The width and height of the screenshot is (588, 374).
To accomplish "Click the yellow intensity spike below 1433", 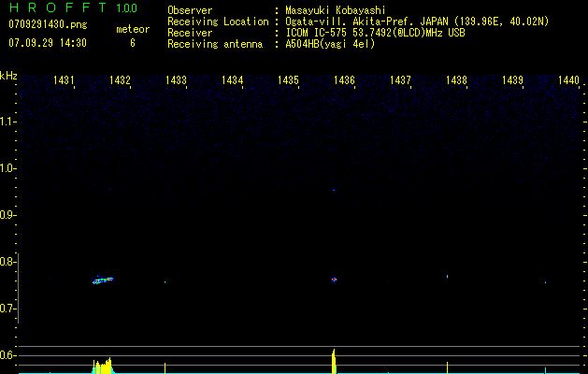I will pos(165,368).
